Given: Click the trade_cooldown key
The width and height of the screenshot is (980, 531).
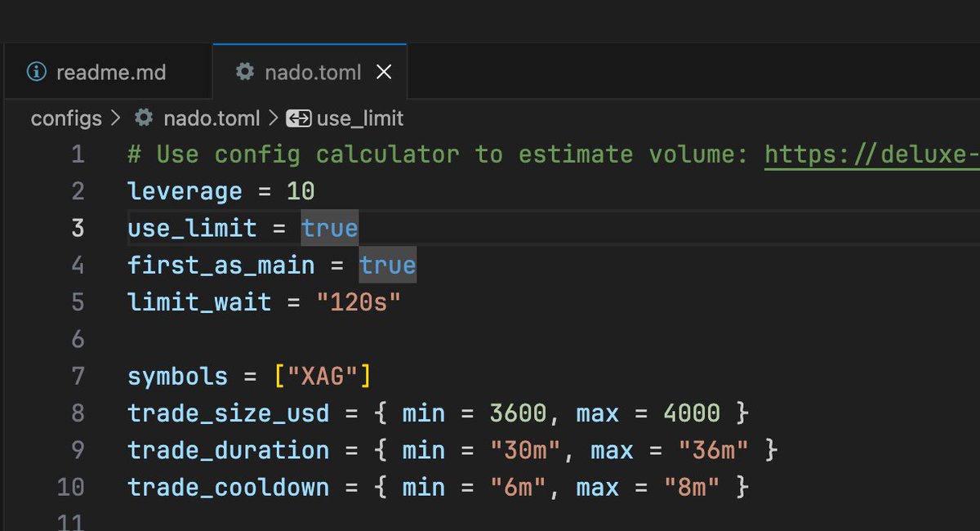Looking at the screenshot, I should (x=229, y=487).
